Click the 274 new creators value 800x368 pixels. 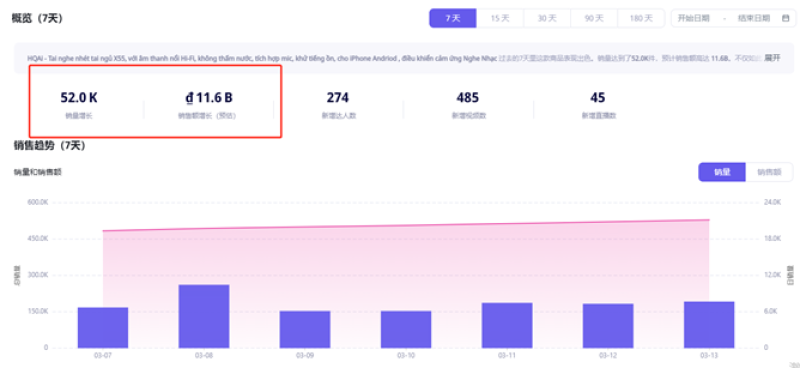pos(338,97)
